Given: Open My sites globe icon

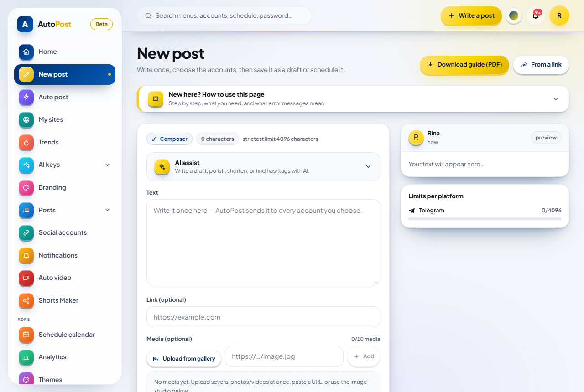Looking at the screenshot, I should [x=26, y=119].
